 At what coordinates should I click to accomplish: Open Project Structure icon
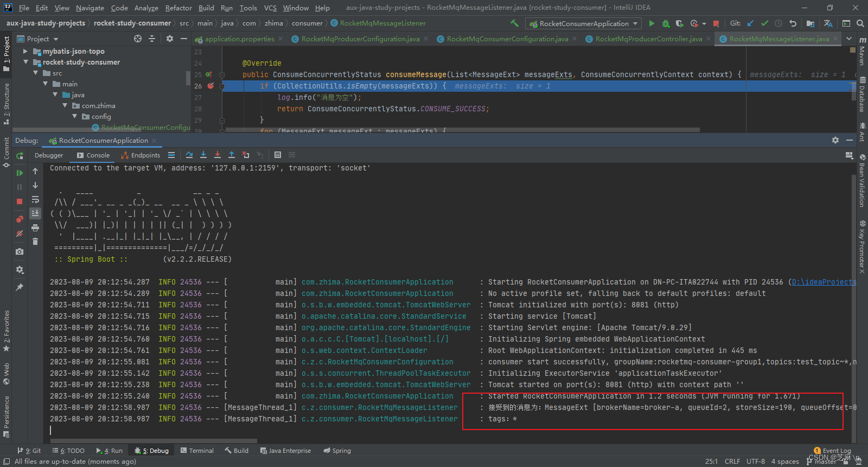point(810,23)
